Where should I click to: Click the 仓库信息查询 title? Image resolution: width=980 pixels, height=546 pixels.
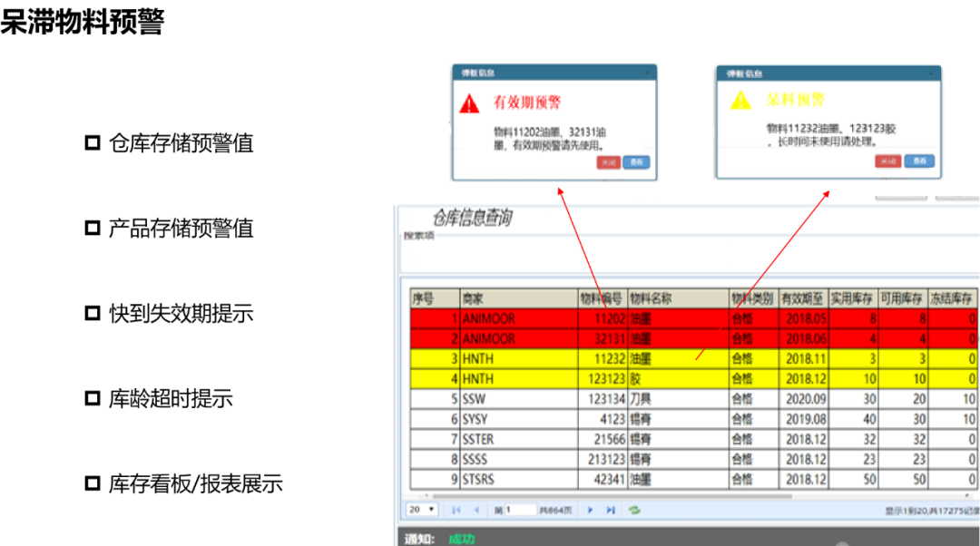[x=473, y=218]
